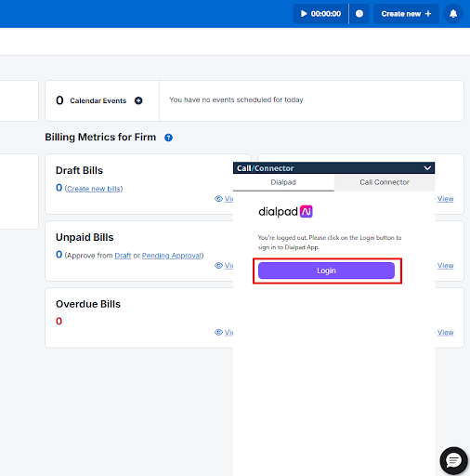Screen dimensions: 470x476
Task: Click the 'You're logged out' message
Action: tap(330, 243)
